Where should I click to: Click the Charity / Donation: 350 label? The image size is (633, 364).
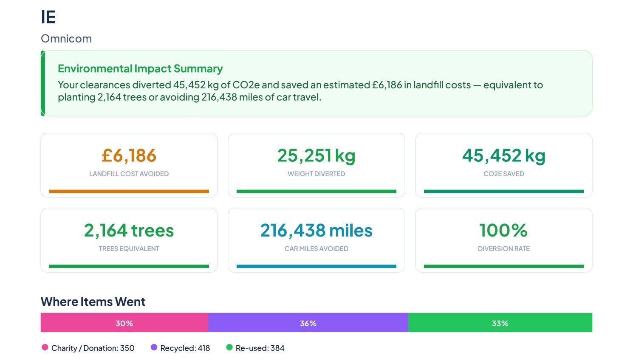tap(93, 348)
